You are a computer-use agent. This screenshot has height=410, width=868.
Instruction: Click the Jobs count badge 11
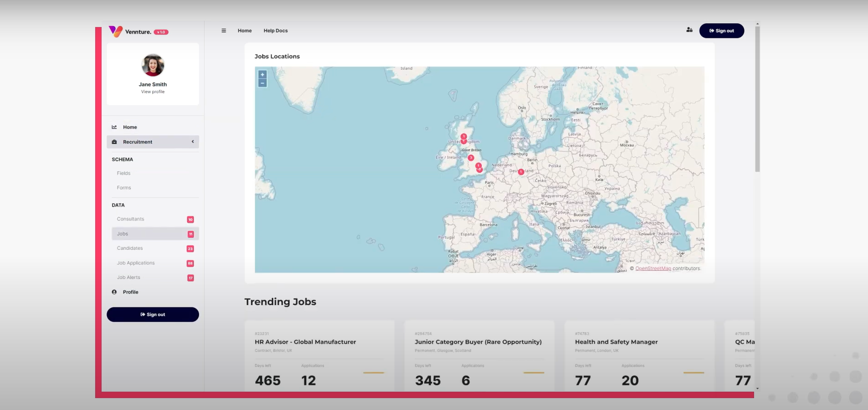tap(190, 234)
